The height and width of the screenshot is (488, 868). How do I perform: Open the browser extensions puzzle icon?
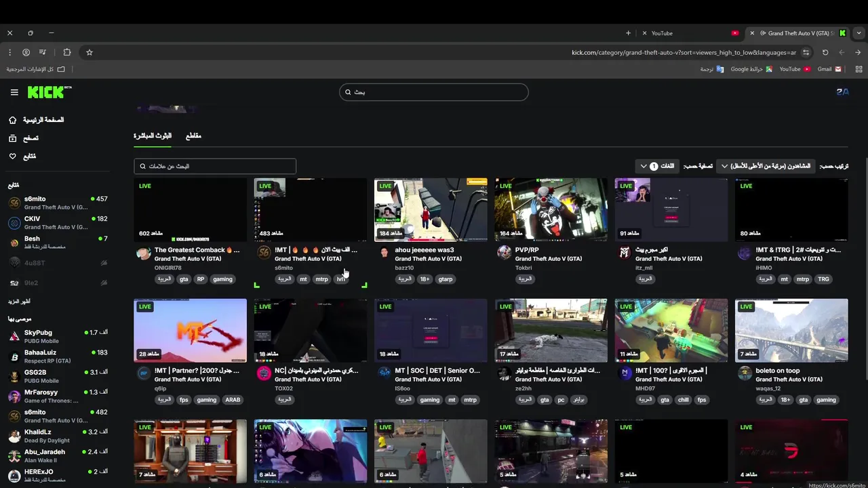[66, 52]
